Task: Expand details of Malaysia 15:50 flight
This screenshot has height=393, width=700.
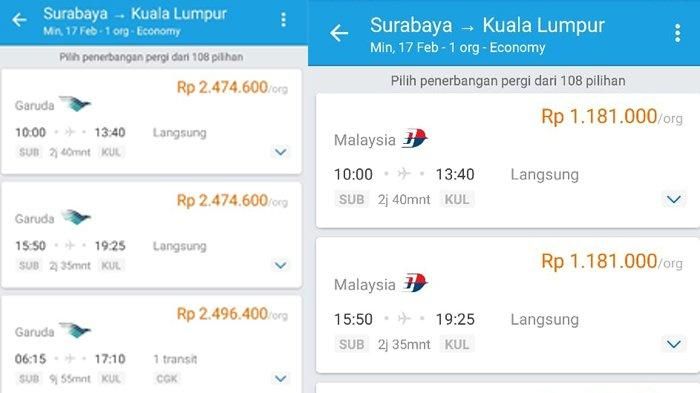Action: [674, 344]
